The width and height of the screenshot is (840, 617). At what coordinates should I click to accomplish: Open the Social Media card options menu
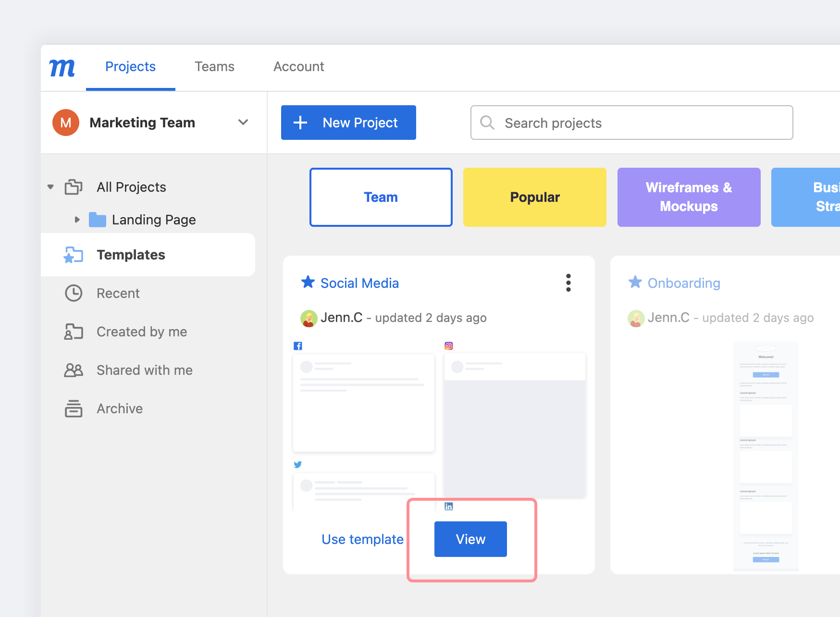(568, 283)
